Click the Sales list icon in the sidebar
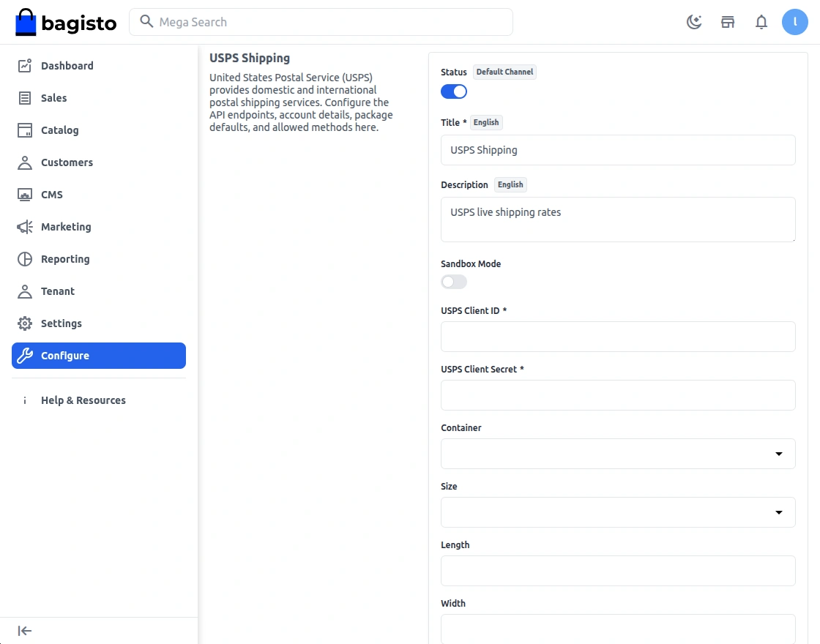 [25, 98]
